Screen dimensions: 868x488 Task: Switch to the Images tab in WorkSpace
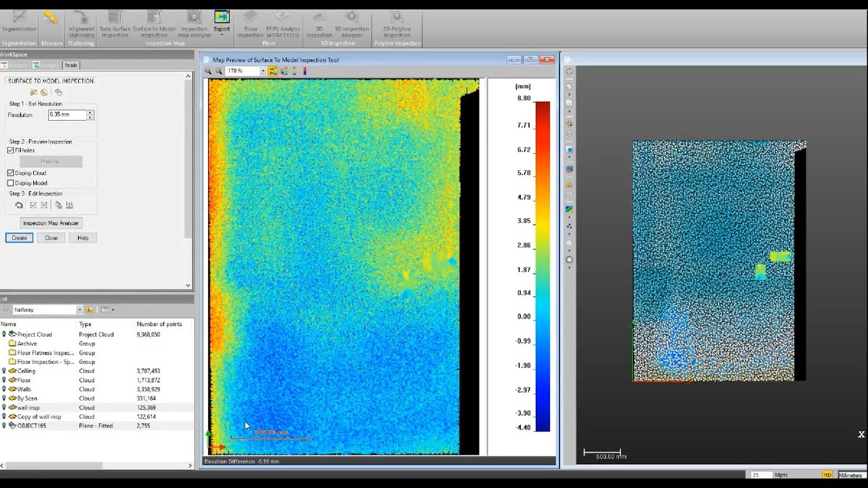(46, 65)
